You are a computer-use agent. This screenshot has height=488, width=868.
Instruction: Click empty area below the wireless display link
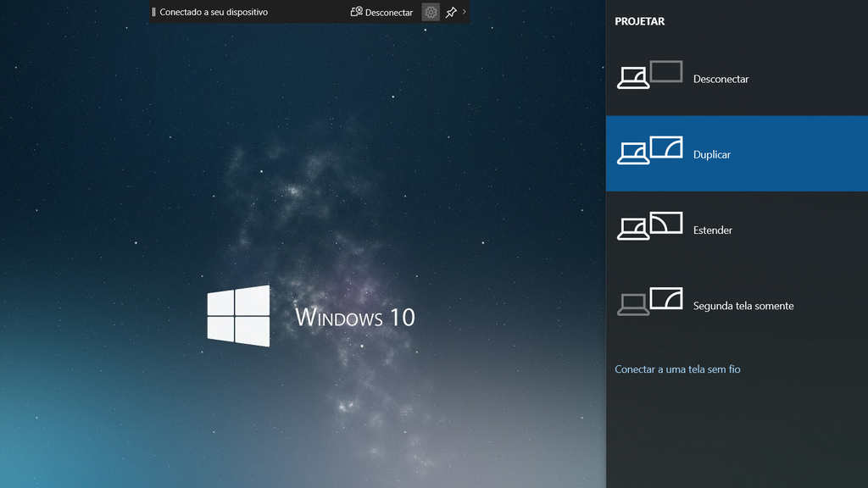tap(736, 432)
